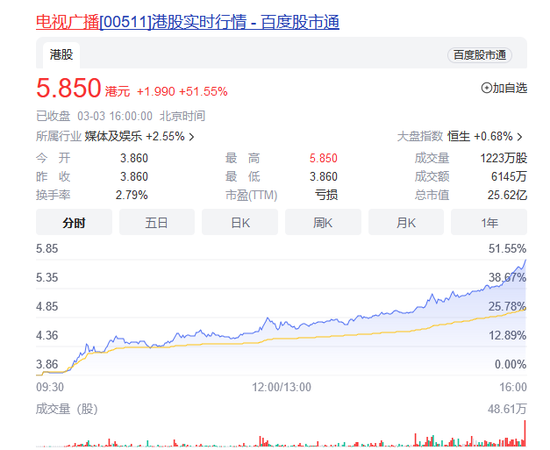
Task: Click the 最高 value 5.850
Action: click(x=323, y=158)
